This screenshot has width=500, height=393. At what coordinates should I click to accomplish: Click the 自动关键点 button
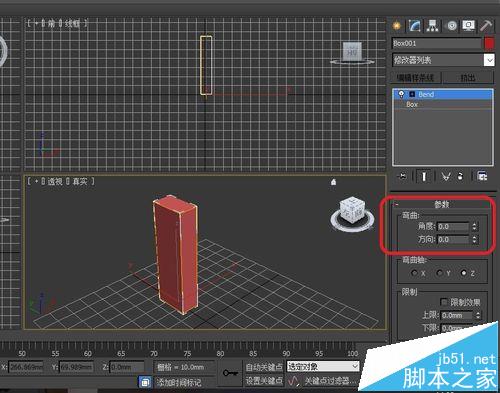264,367
